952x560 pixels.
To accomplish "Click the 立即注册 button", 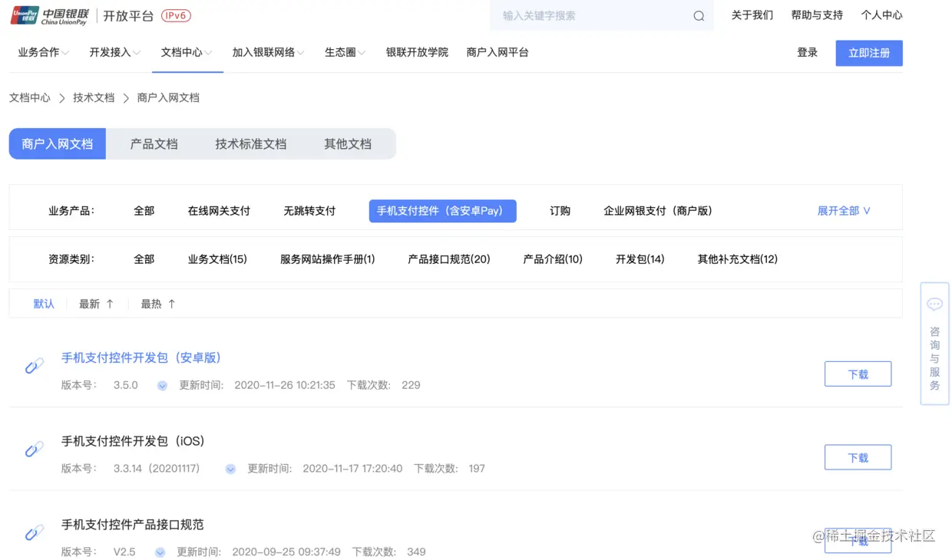I will 868,52.
